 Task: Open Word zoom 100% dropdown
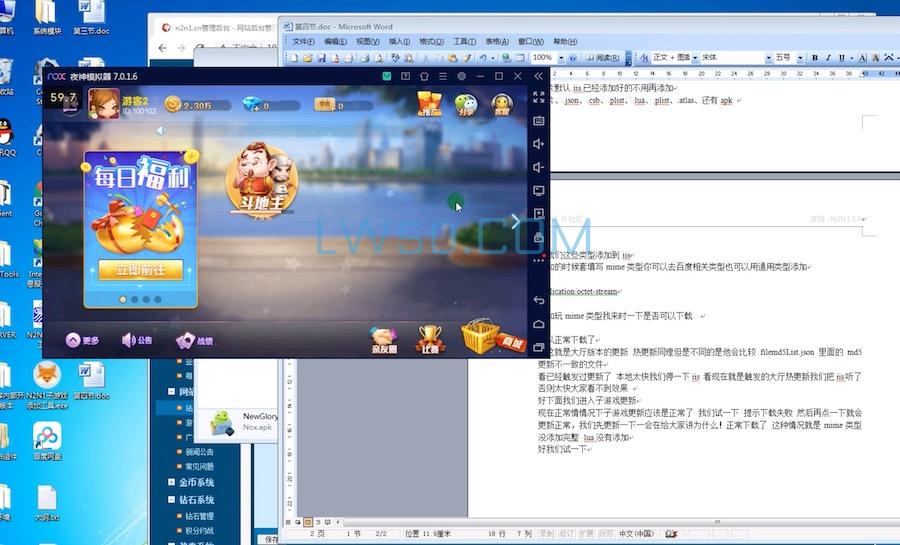pyautogui.click(x=561, y=58)
